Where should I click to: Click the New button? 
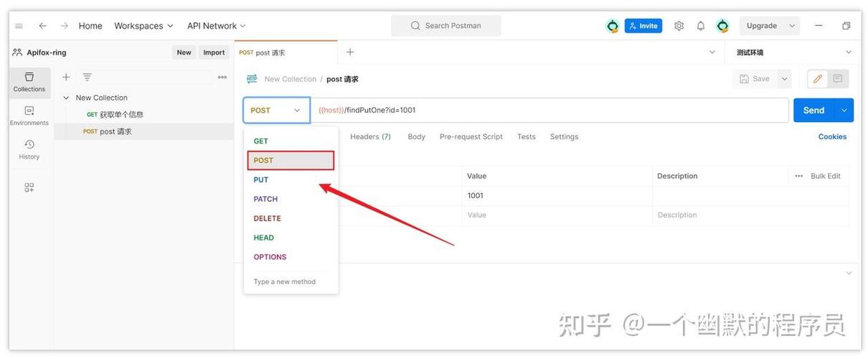[x=184, y=52]
